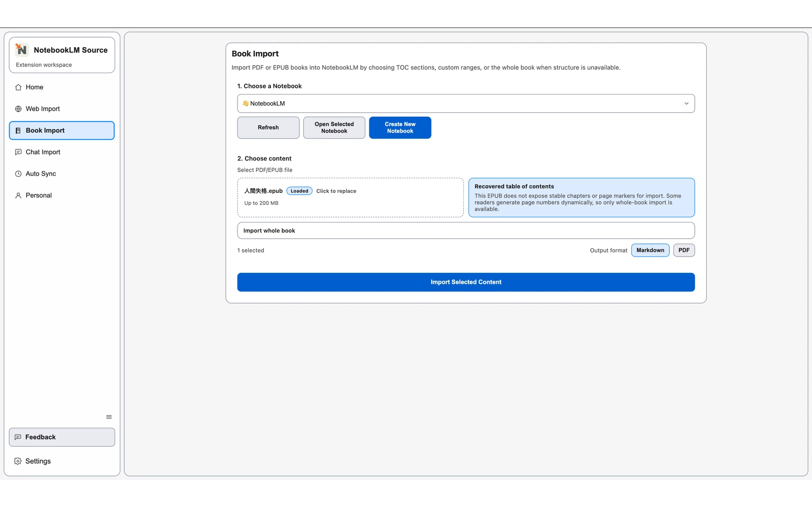Image resolution: width=812 pixels, height=508 pixels.
Task: Click the Chat Import speech bubble icon
Action: click(18, 152)
